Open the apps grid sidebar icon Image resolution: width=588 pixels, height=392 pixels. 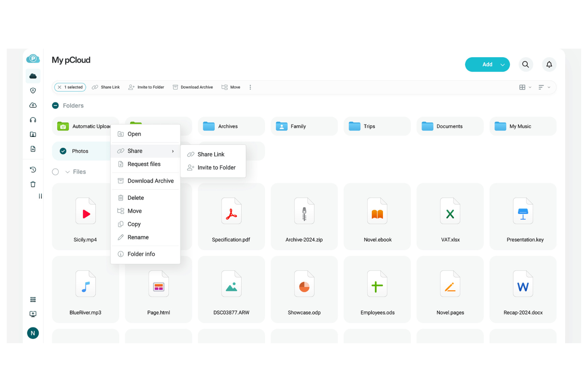[33, 299]
